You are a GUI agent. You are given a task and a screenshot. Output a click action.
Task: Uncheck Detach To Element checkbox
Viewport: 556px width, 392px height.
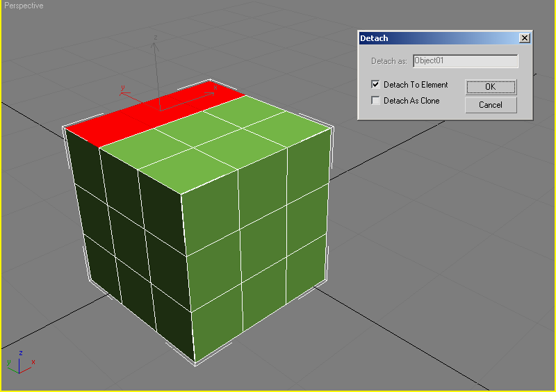(375, 84)
